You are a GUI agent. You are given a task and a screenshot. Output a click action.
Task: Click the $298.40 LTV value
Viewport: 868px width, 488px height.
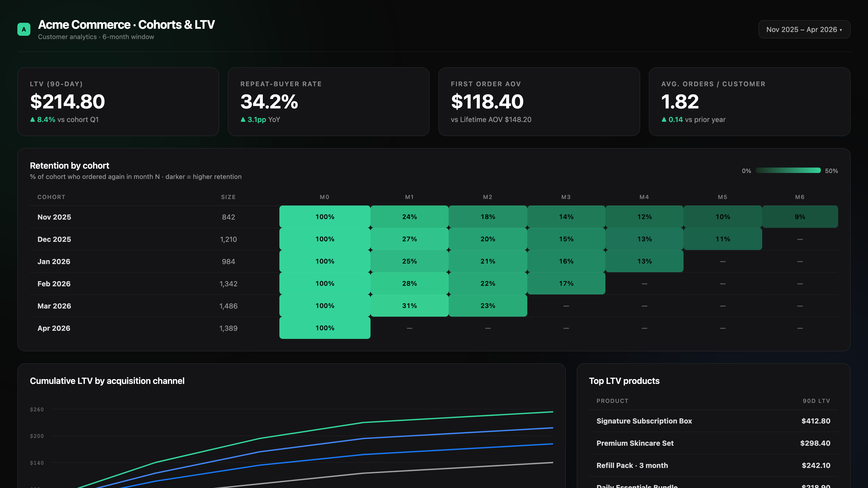pos(815,443)
